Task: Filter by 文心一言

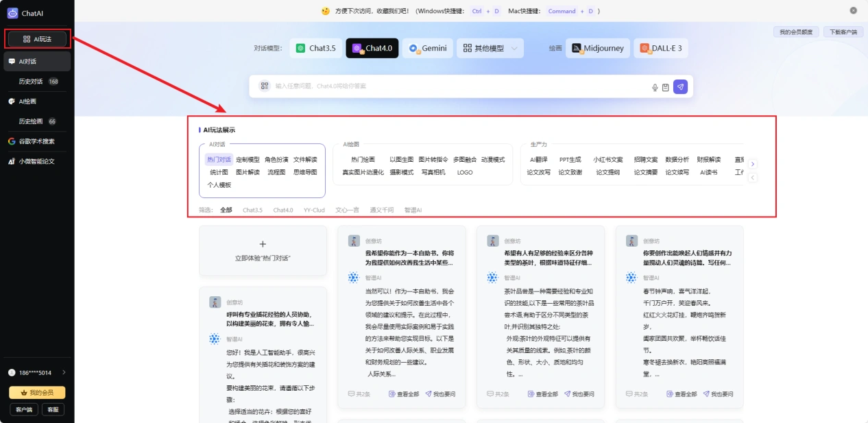Action: 347,210
